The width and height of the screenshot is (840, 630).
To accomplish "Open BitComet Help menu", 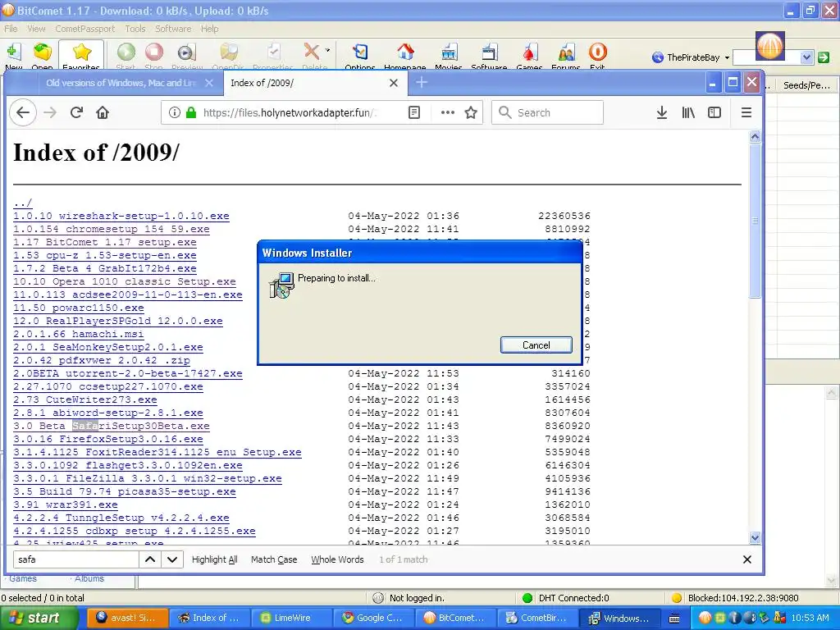I will tap(209, 29).
